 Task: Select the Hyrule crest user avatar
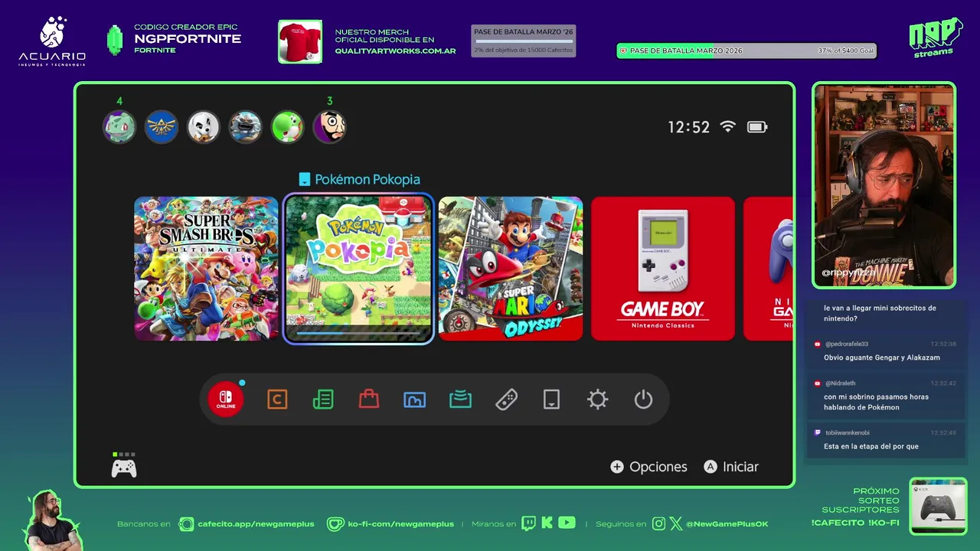tap(162, 127)
